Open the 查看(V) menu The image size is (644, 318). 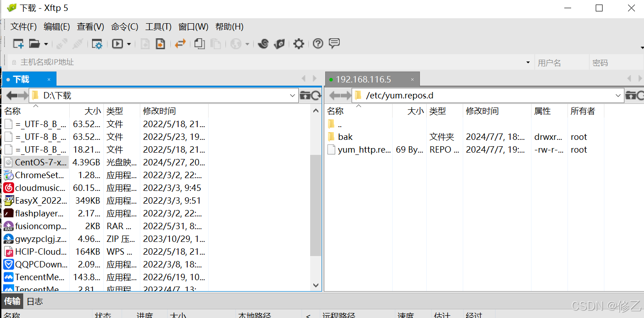click(91, 27)
